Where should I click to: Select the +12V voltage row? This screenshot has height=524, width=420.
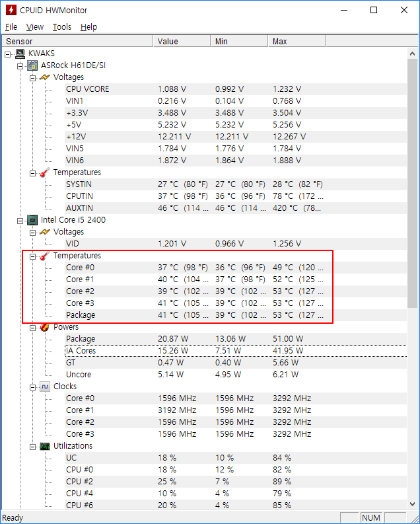pyautogui.click(x=236, y=137)
